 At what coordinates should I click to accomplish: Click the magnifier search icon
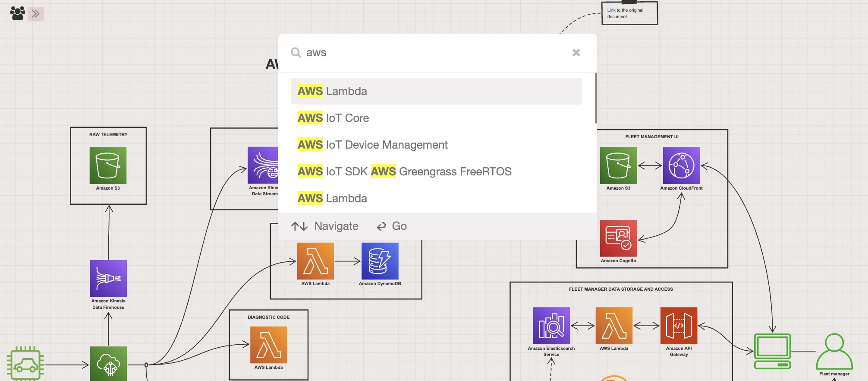(296, 53)
